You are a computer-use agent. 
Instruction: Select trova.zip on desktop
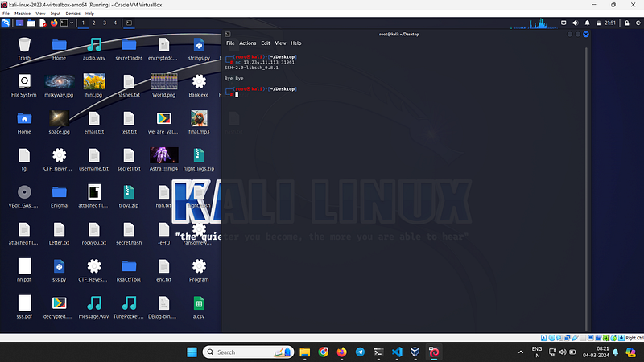(129, 197)
